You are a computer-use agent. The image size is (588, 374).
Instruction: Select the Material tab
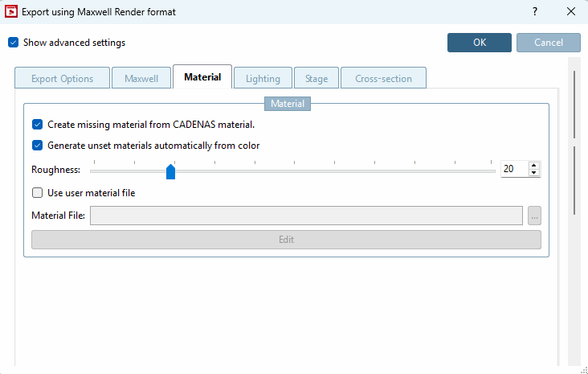pos(202,77)
